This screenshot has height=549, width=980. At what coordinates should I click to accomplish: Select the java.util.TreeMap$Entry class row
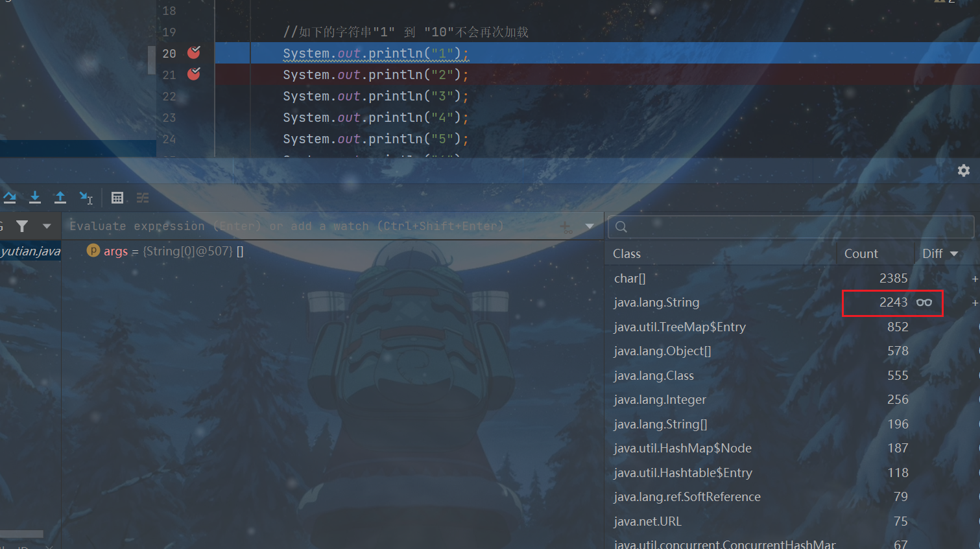point(680,327)
